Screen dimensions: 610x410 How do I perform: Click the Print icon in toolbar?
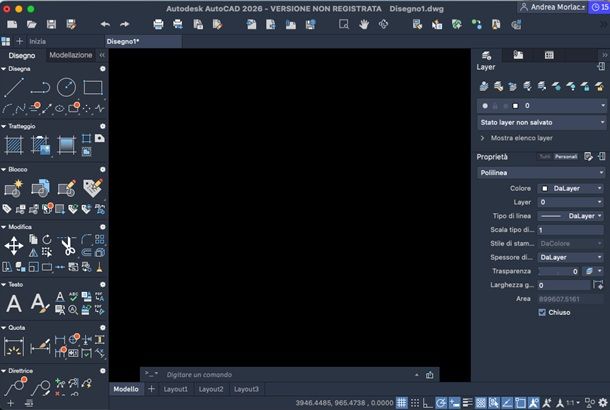point(158,25)
